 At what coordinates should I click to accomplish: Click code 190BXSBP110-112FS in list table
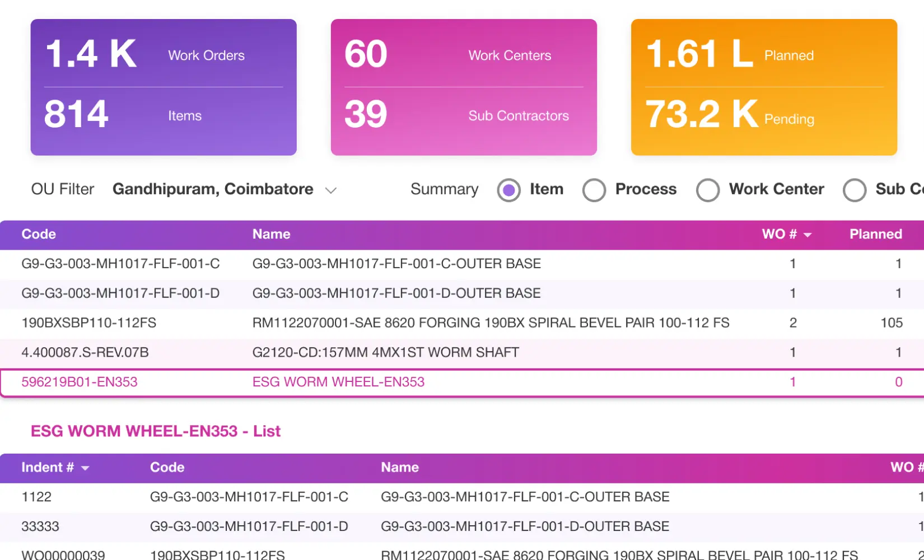(217, 554)
